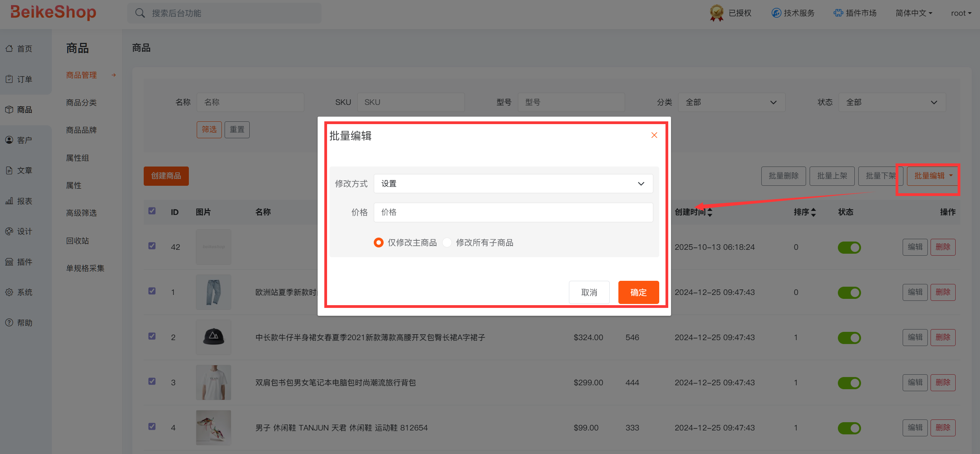This screenshot has height=454, width=980.
Task: Open the Reports bar-chart icon
Action: point(9,201)
